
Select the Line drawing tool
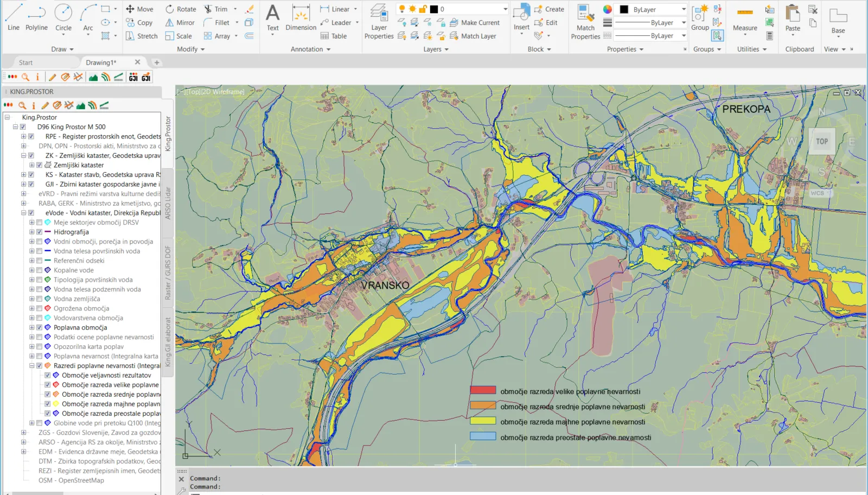(14, 16)
